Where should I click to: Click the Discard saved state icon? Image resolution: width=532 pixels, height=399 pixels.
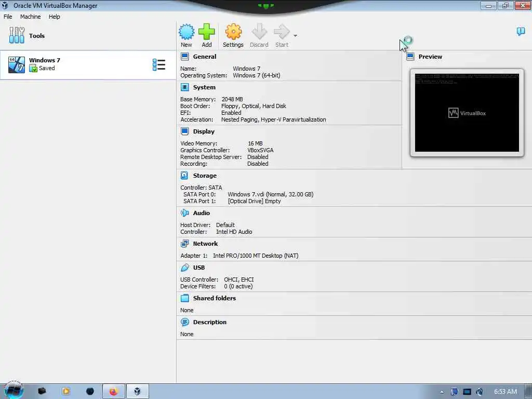(x=259, y=32)
